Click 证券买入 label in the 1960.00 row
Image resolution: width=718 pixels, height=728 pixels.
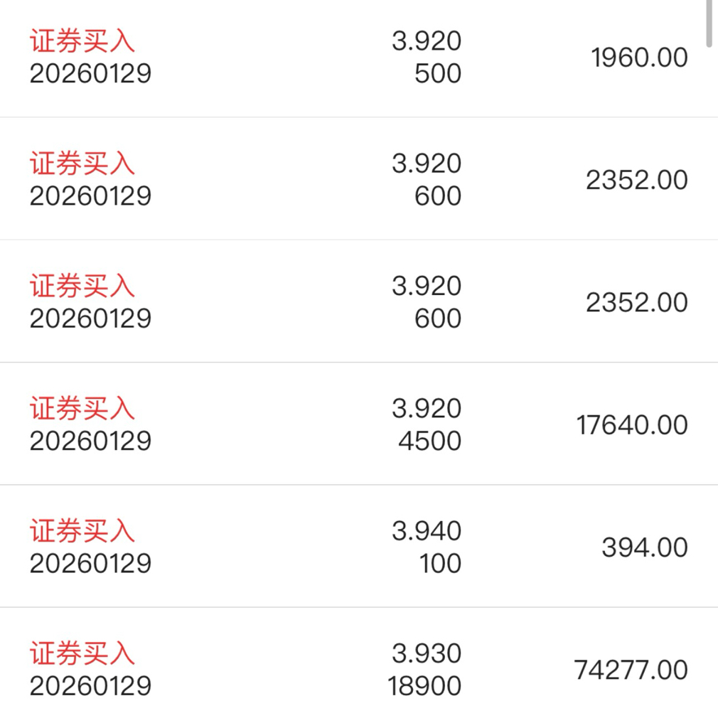point(82,41)
